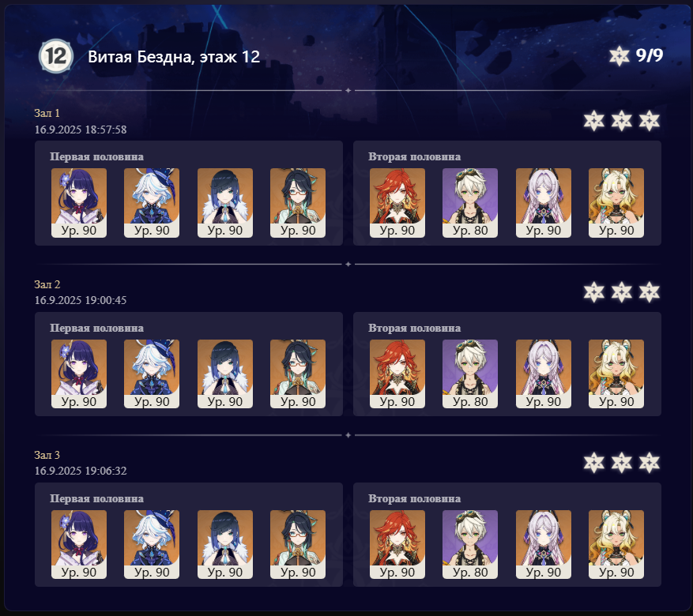The height and width of the screenshot is (616, 693).
Task: Click the last star of Зал 2
Action: tap(650, 292)
